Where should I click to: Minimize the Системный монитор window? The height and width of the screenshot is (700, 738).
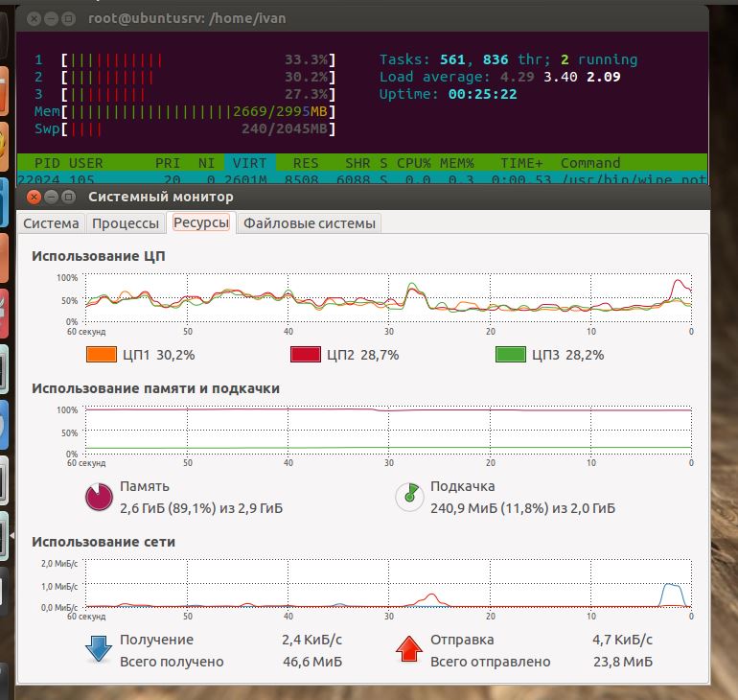tap(52, 197)
